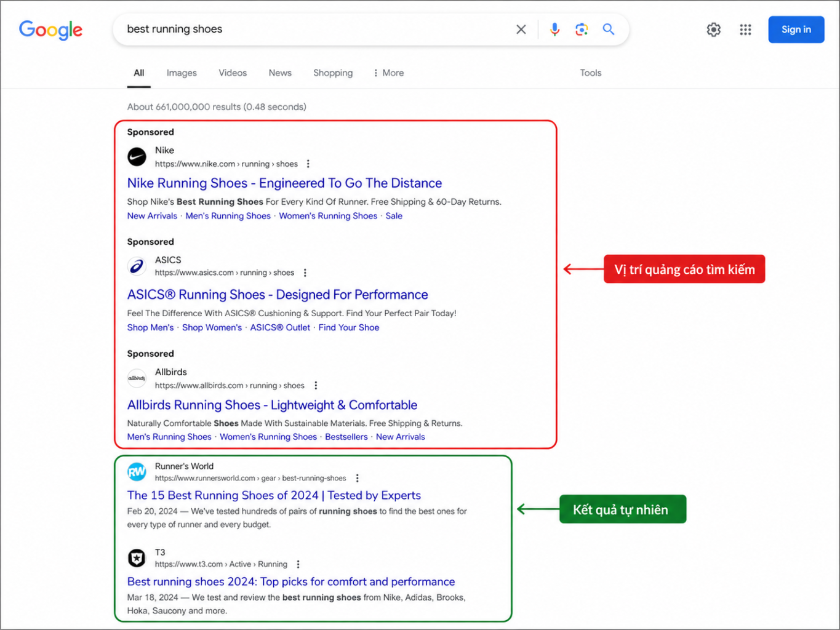840x630 pixels.
Task: Open the settings gear icon
Action: 713,30
